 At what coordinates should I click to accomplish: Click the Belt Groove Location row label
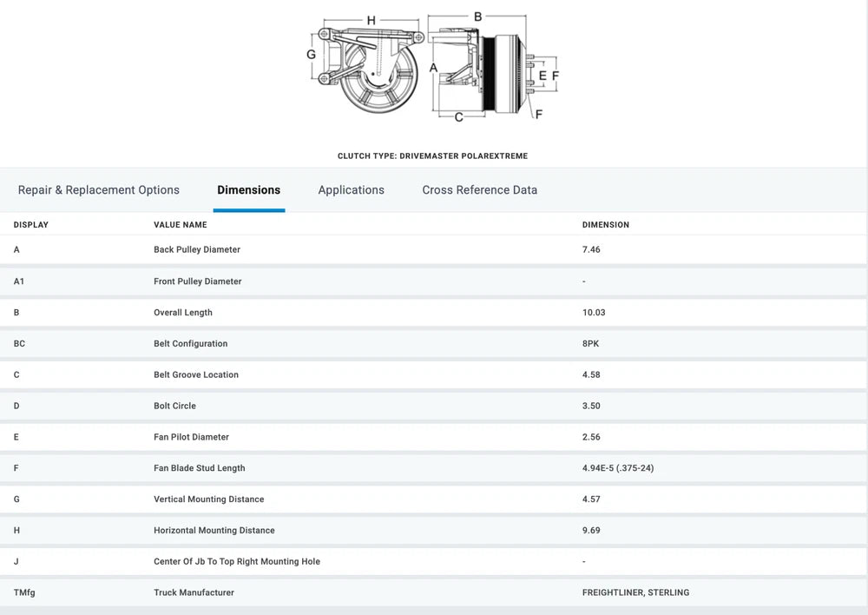pyautogui.click(x=196, y=375)
